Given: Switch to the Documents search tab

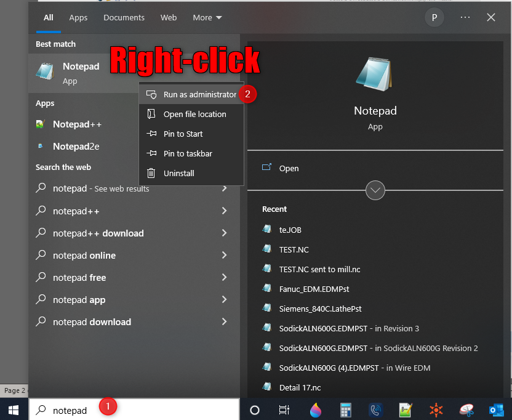Looking at the screenshot, I should pos(124,18).
